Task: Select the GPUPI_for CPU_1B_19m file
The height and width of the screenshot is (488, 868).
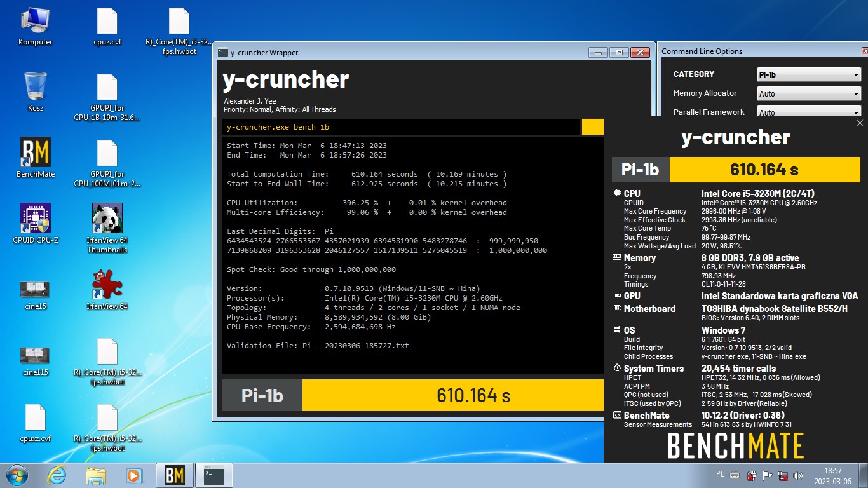Action: coord(107,98)
